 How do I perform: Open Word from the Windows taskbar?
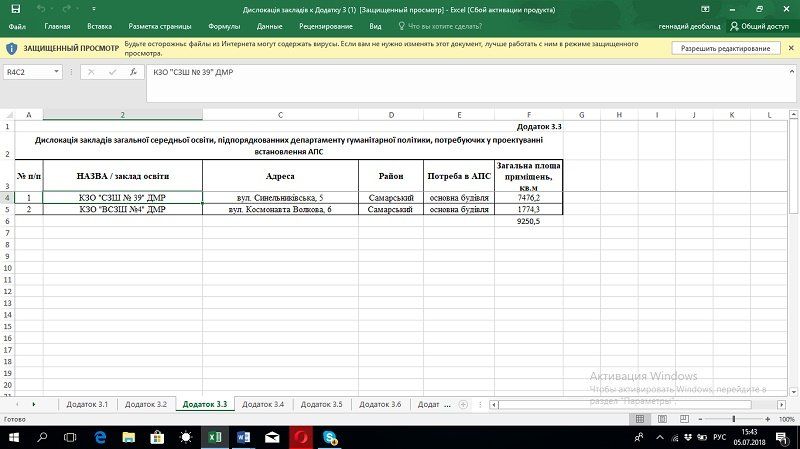[x=243, y=437]
